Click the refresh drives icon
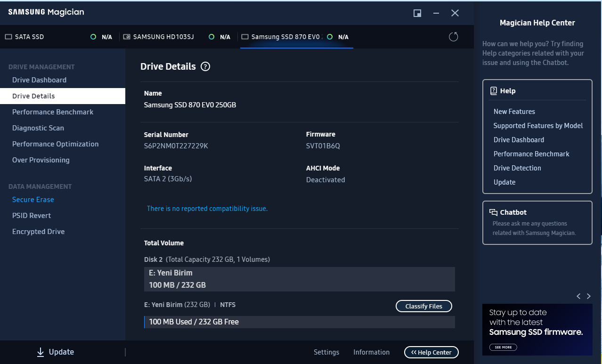The width and height of the screenshot is (602, 364). pos(453,37)
